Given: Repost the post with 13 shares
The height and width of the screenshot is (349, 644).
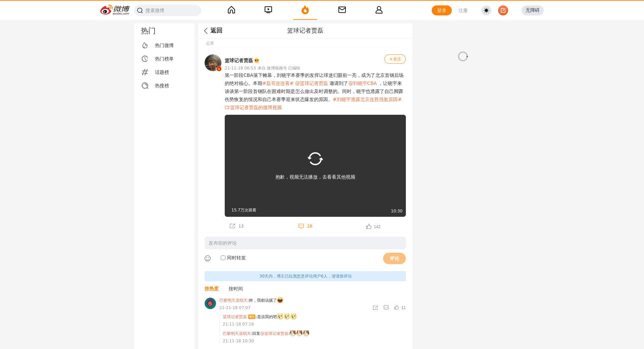Looking at the screenshot, I should tap(232, 226).
